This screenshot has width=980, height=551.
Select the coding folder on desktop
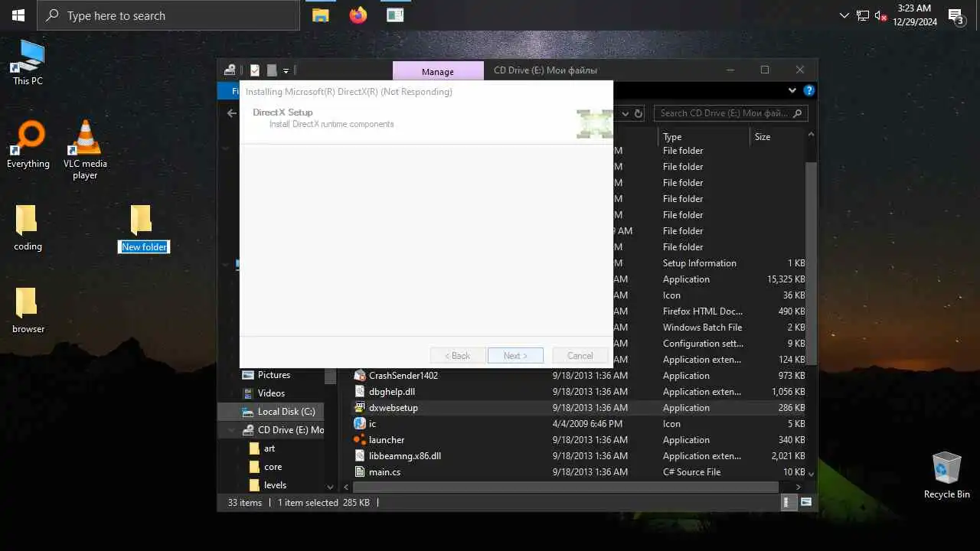coord(28,227)
